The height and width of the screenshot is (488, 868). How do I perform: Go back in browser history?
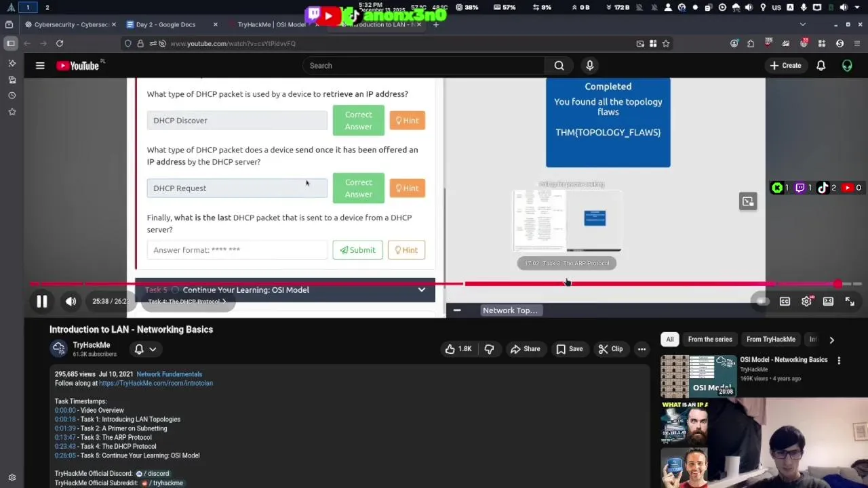(x=27, y=43)
